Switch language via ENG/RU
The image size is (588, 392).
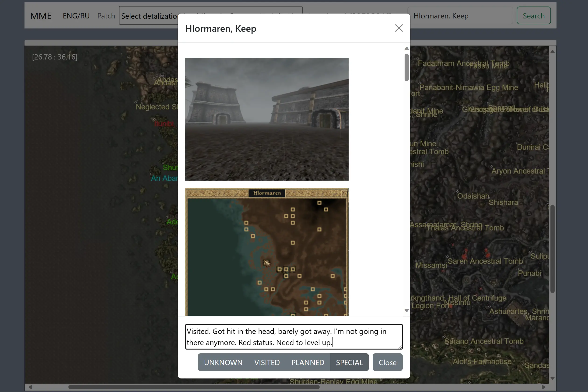point(76,16)
